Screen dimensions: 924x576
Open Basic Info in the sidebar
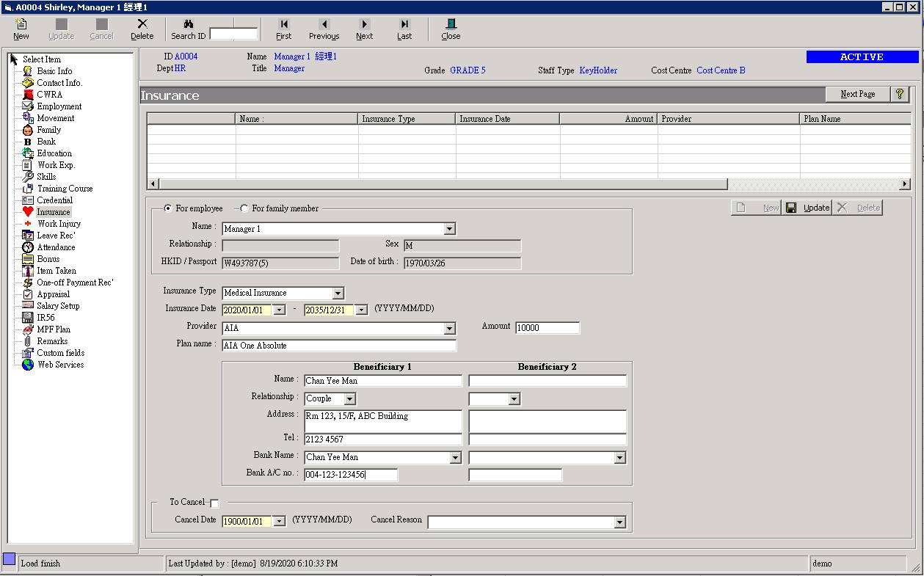[54, 71]
